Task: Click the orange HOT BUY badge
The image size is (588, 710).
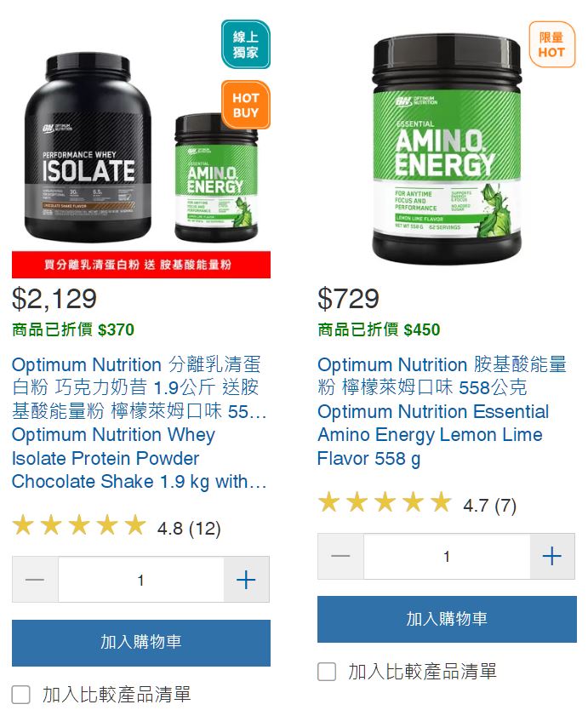Action: click(x=246, y=105)
